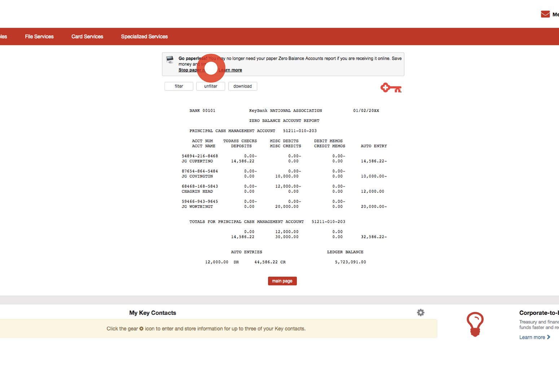
Task: Click the filter button
Action: click(x=179, y=86)
